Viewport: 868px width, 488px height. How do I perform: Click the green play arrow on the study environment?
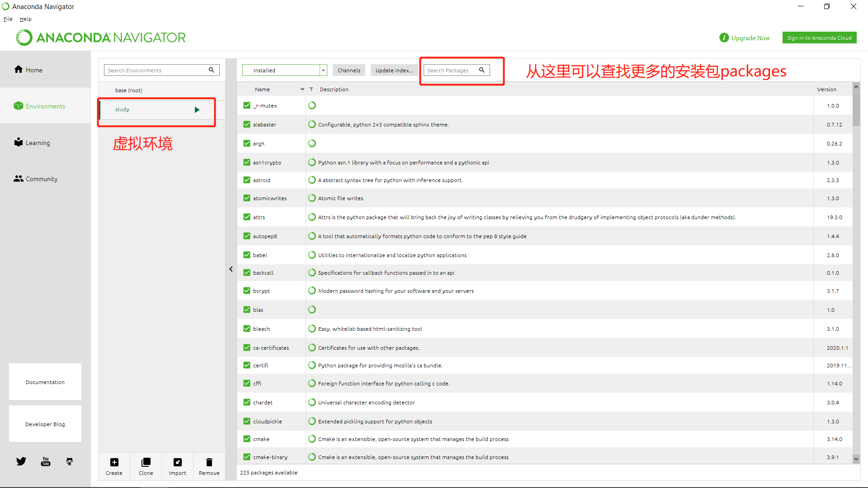pos(197,110)
